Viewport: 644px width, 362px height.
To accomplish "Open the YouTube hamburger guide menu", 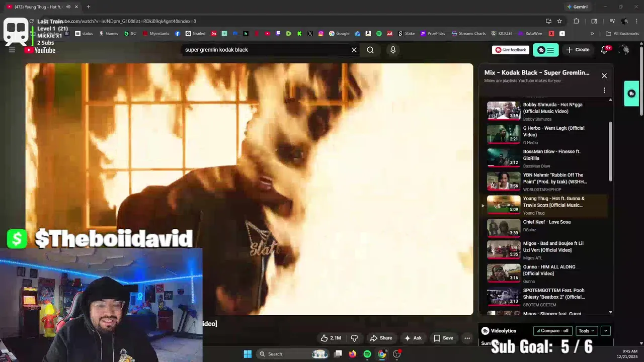I will 12,50.
